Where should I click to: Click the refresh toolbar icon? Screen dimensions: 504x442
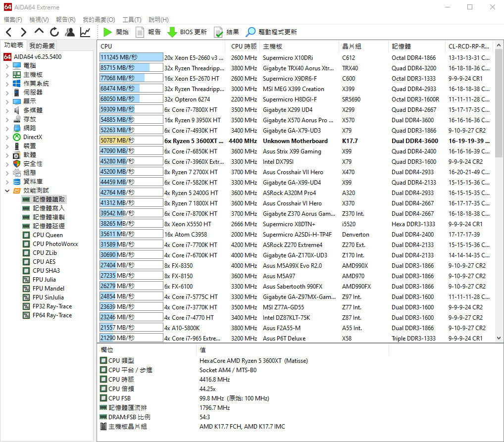[54, 32]
